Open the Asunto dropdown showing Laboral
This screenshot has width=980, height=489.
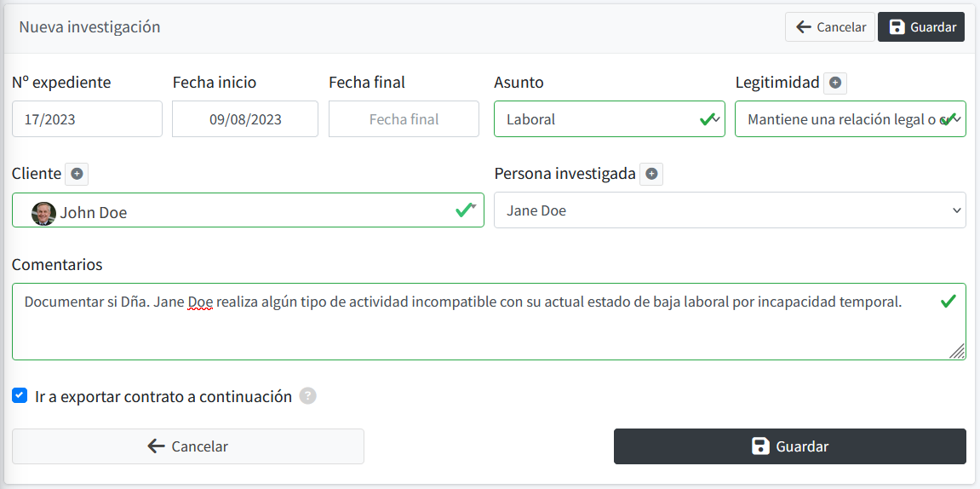point(610,118)
